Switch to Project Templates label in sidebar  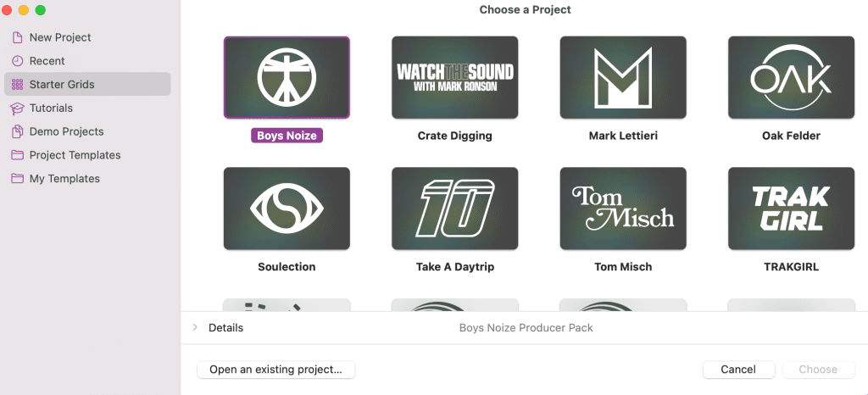pos(75,155)
